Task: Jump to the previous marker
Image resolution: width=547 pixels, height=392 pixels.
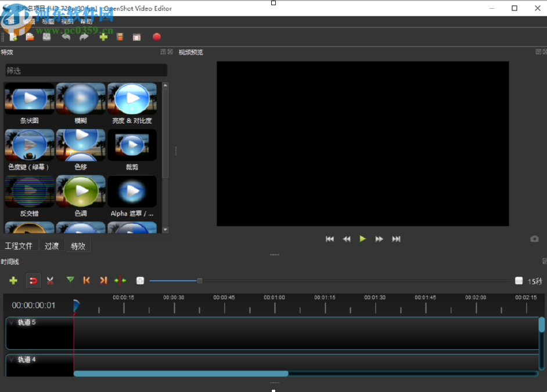Action: point(87,280)
